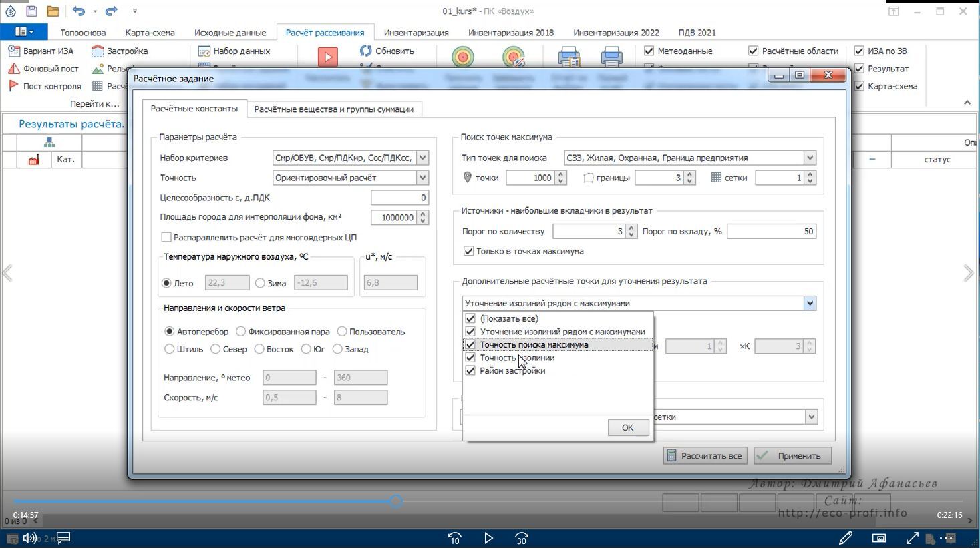Open the dropdown ending with сетки
This screenshot has height=548, width=980.
click(811, 417)
